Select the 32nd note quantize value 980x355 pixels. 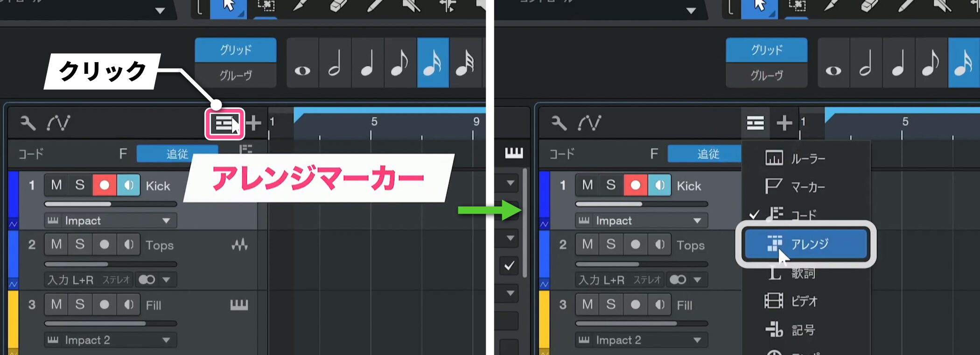(x=464, y=64)
